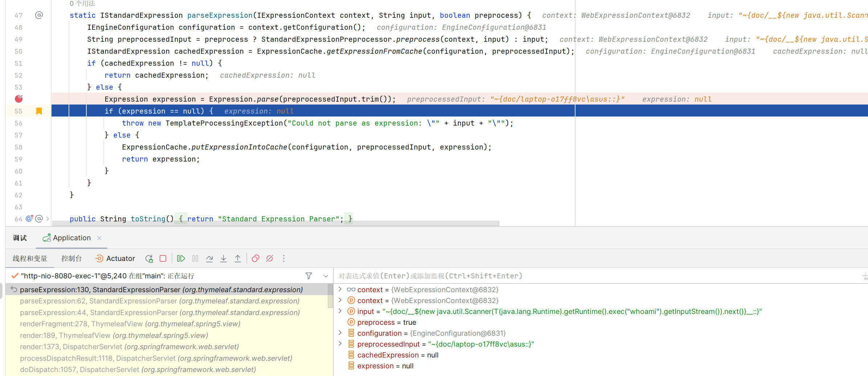Click 'getExpressionFromCache' call on line 50
This screenshot has width=868, height=376.
[374, 51]
